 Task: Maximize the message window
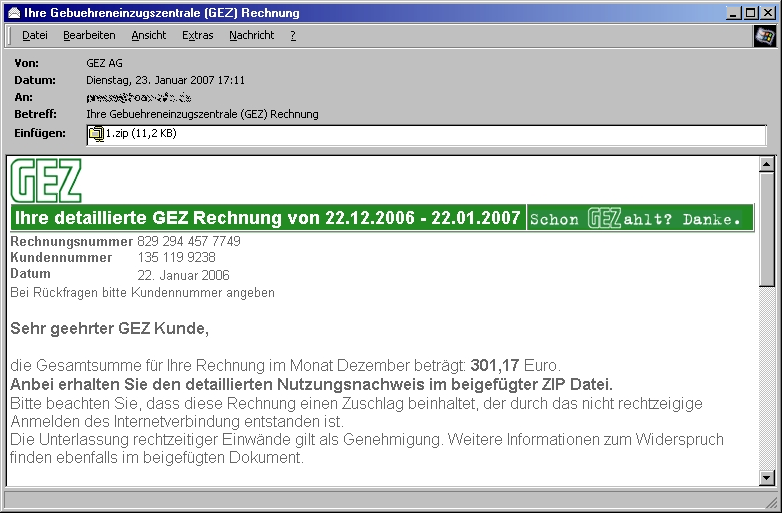coord(750,13)
